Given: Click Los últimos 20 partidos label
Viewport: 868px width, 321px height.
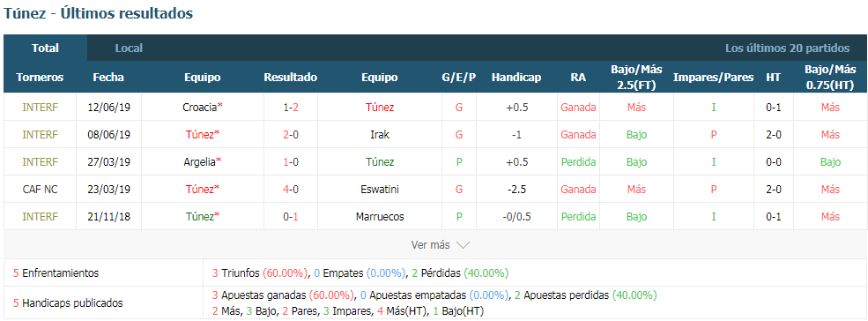Looking at the screenshot, I should (x=787, y=49).
